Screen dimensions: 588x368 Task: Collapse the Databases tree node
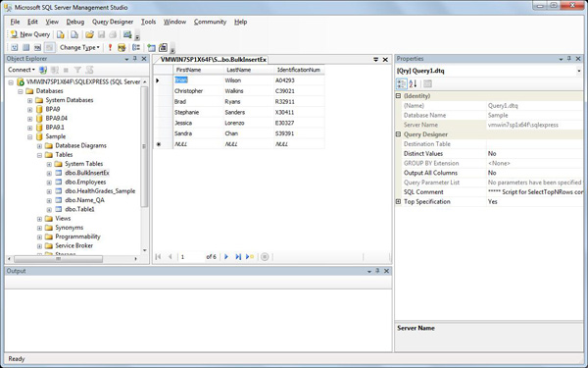pyautogui.click(x=21, y=91)
